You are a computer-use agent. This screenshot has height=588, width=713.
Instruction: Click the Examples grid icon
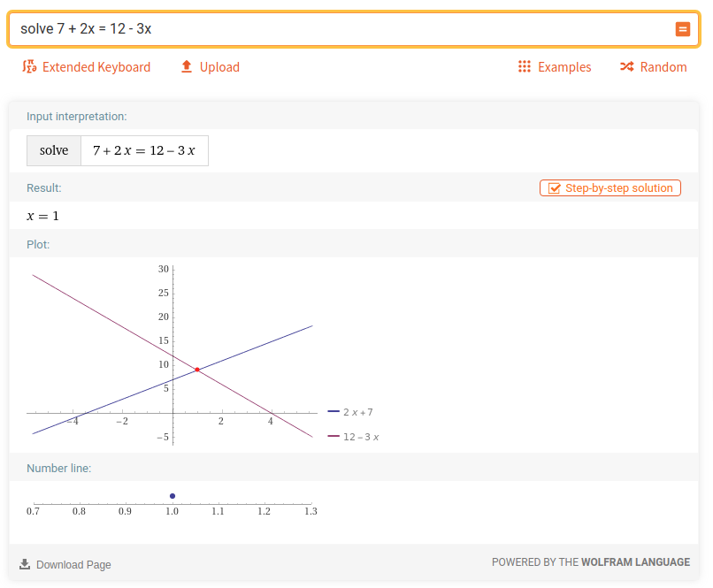tap(524, 67)
